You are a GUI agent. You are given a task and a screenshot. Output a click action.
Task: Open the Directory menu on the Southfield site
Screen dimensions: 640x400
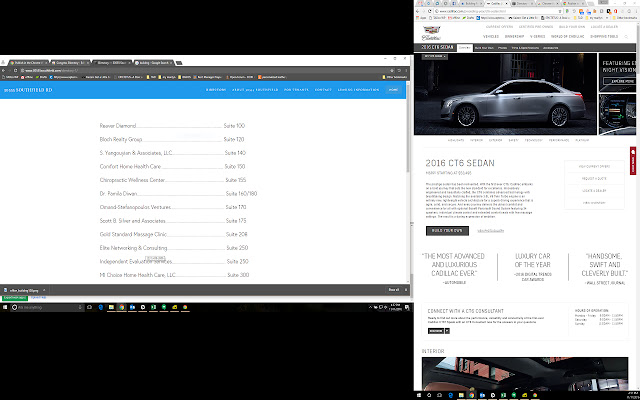coord(216,90)
